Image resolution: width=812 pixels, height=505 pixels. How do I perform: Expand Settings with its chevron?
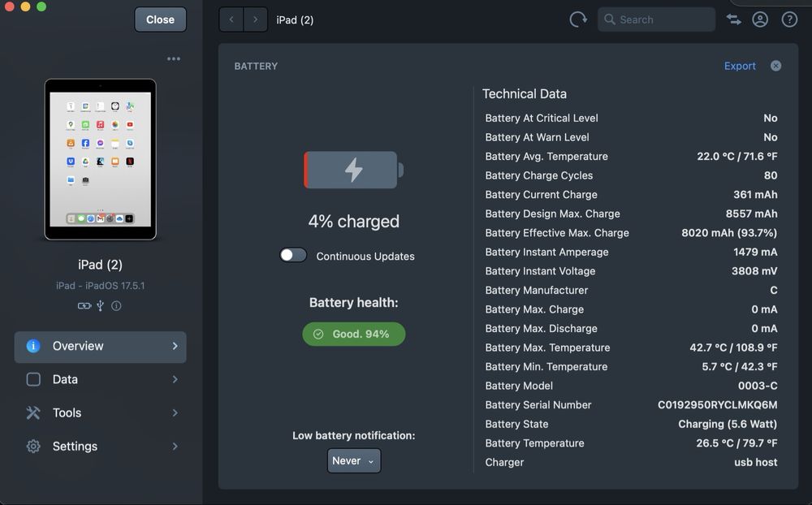pyautogui.click(x=175, y=447)
